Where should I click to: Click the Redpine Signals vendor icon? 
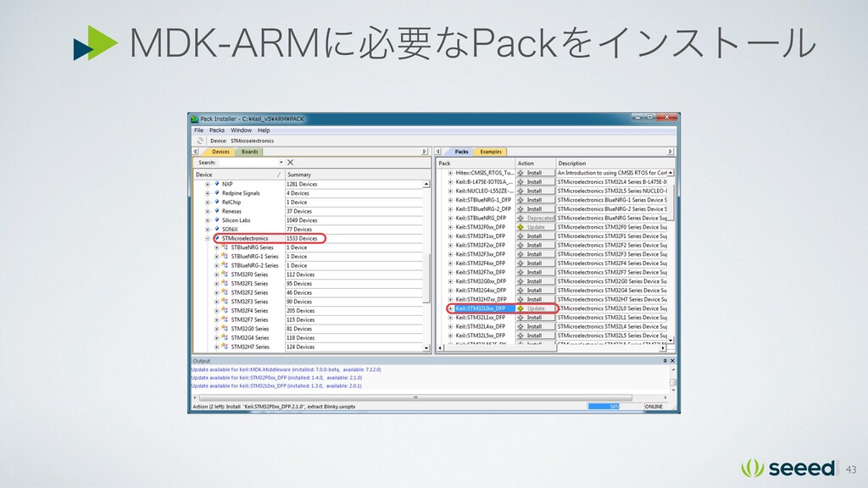[217, 192]
